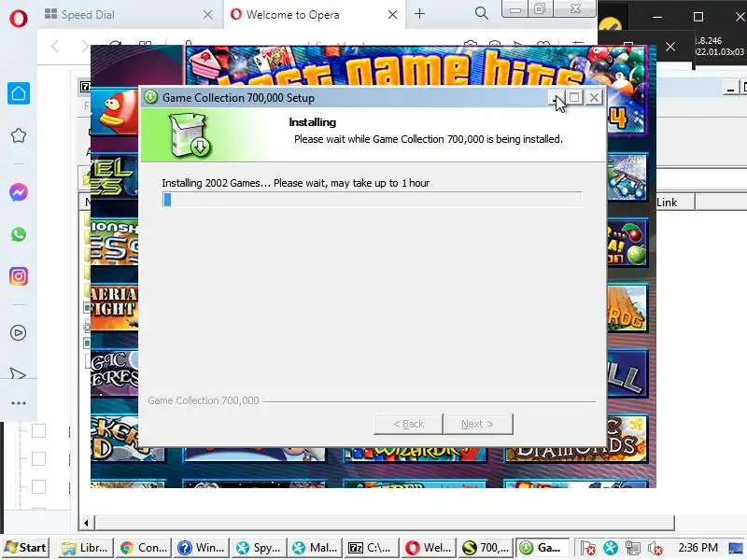Tick the third checkbox in left tree
Image resolution: width=747 pixels, height=560 pixels.
coord(38,487)
